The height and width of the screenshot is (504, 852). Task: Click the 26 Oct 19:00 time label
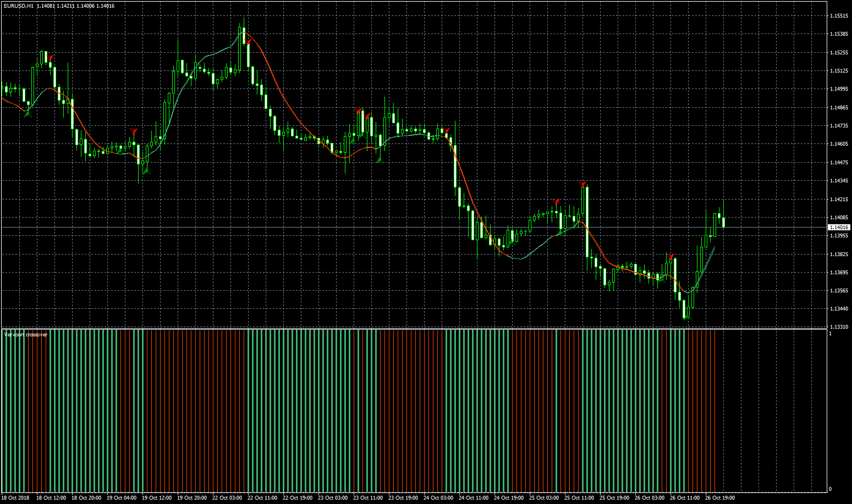[720, 498]
